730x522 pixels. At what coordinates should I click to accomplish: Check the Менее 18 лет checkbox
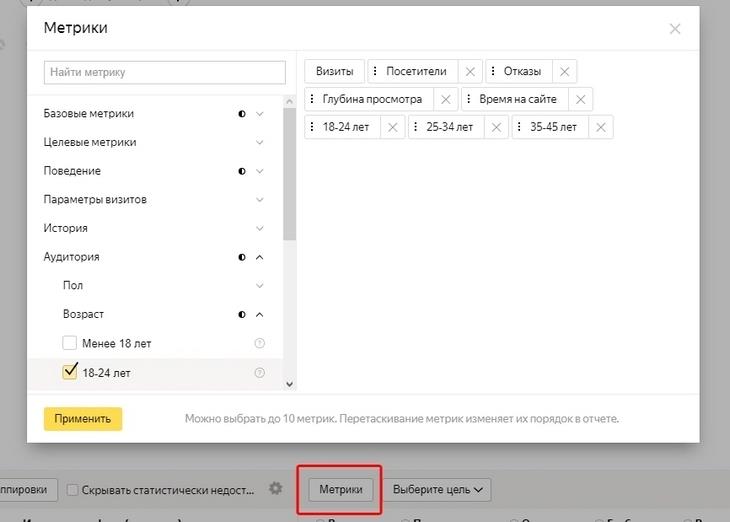click(x=70, y=343)
